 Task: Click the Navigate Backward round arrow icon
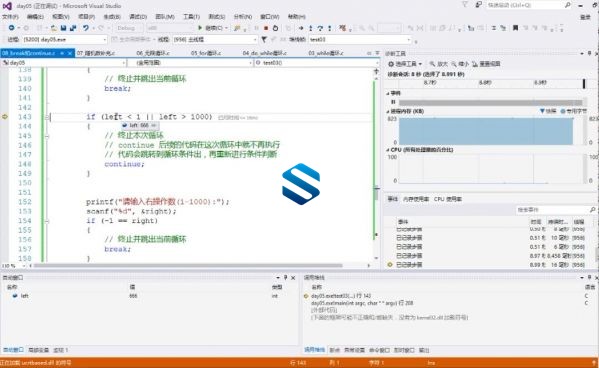[x=11, y=28]
